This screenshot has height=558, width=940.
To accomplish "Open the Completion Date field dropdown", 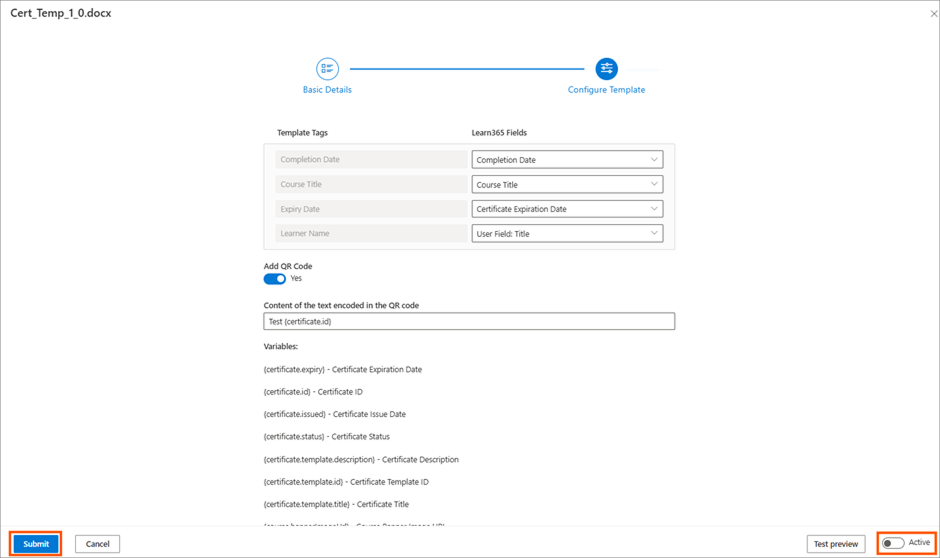I will coord(566,160).
